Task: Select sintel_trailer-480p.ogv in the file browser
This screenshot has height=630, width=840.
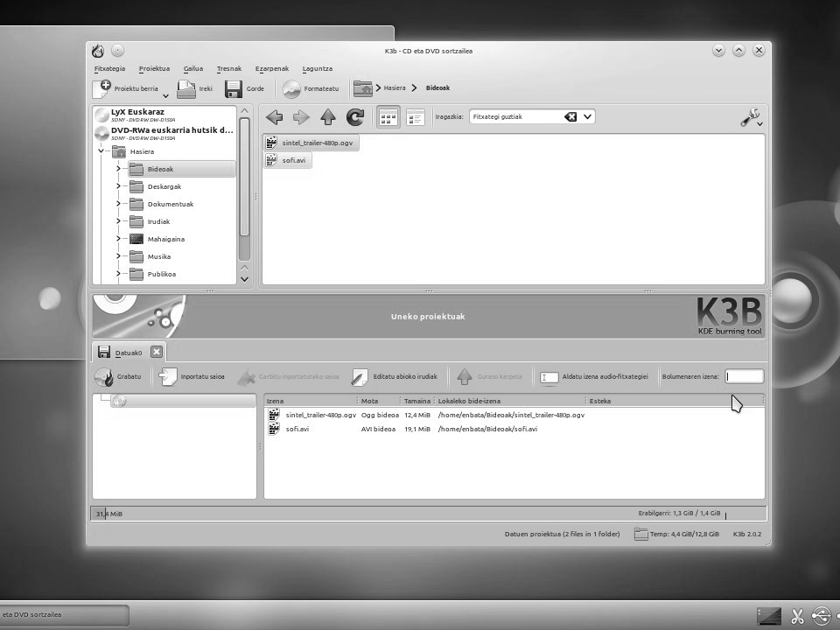Action: (311, 143)
